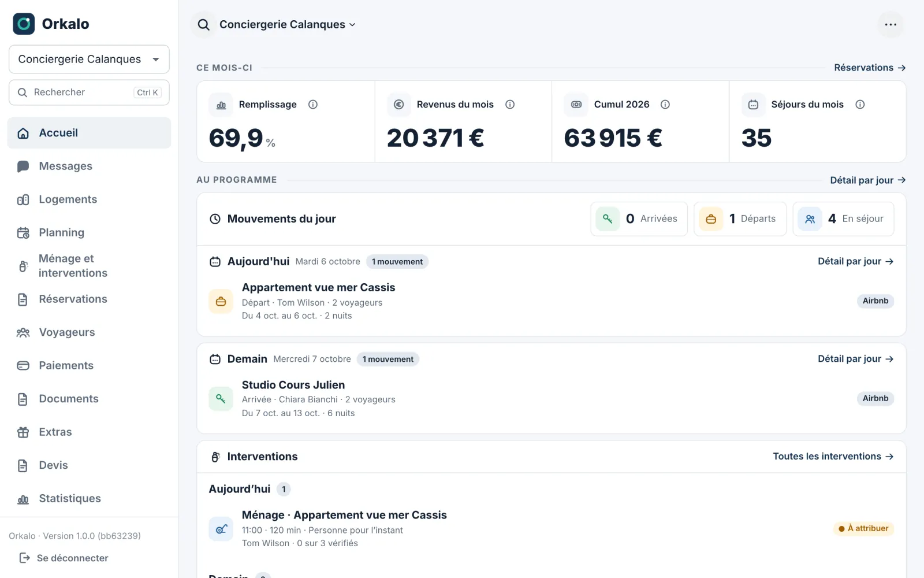
Task: Show info tooltip for Remplissage
Action: [x=313, y=105]
